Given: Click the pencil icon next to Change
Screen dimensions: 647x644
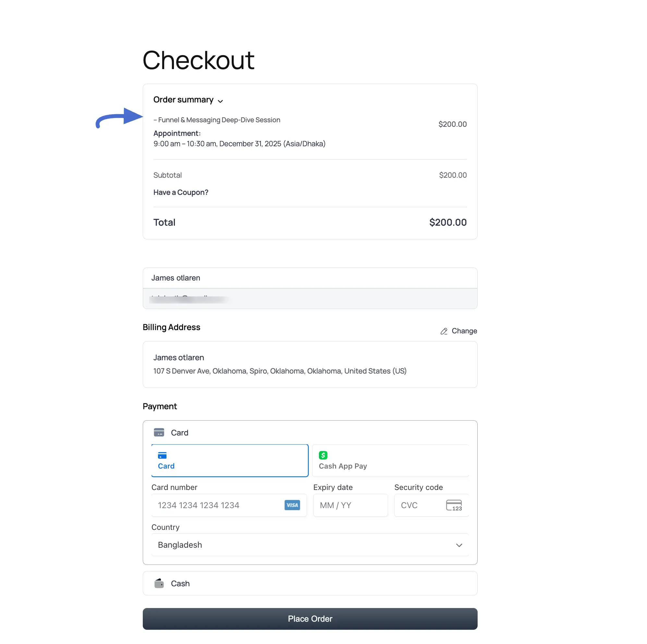Looking at the screenshot, I should (444, 331).
